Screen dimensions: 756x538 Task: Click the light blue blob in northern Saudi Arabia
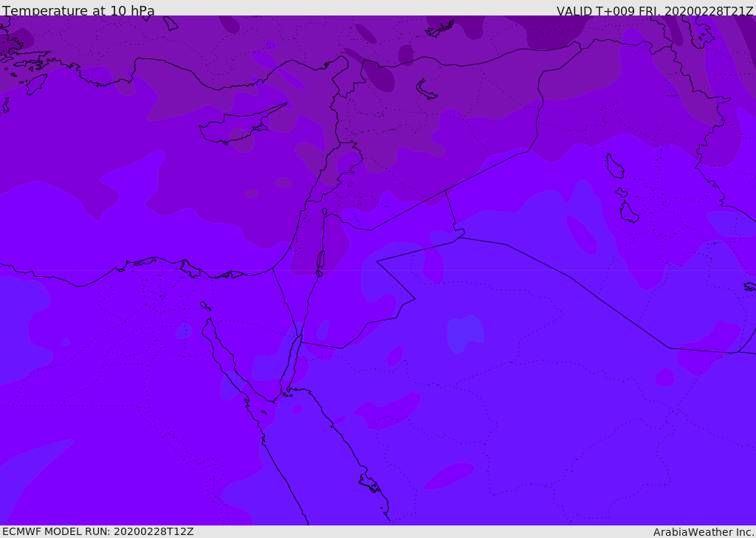point(465,333)
